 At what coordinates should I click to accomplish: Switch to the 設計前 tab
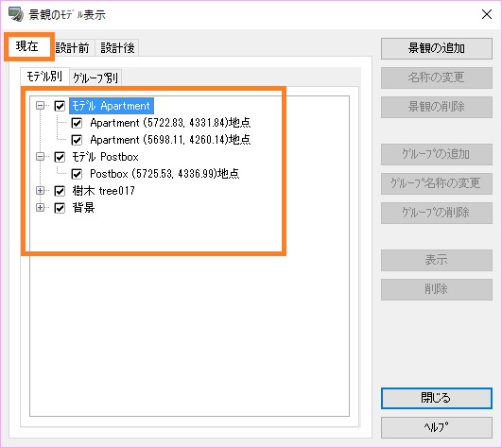tap(73, 48)
